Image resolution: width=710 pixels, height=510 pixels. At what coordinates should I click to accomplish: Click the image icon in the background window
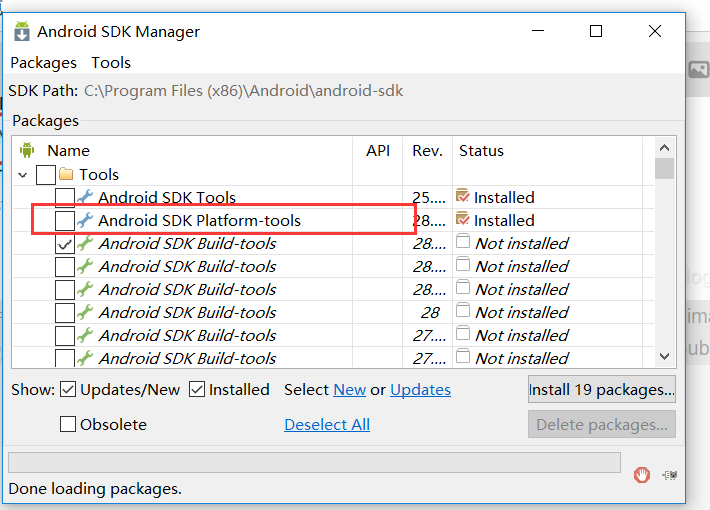pos(698,70)
